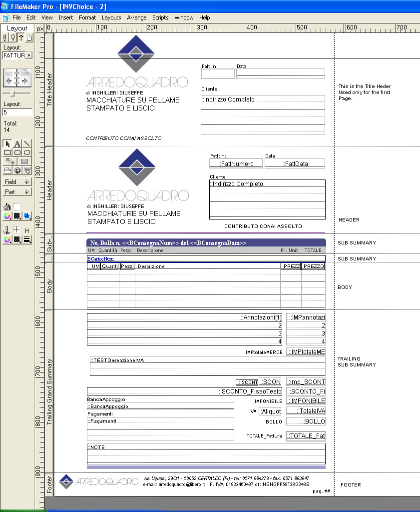
Task: Open the pen color palette
Action: click(7, 239)
